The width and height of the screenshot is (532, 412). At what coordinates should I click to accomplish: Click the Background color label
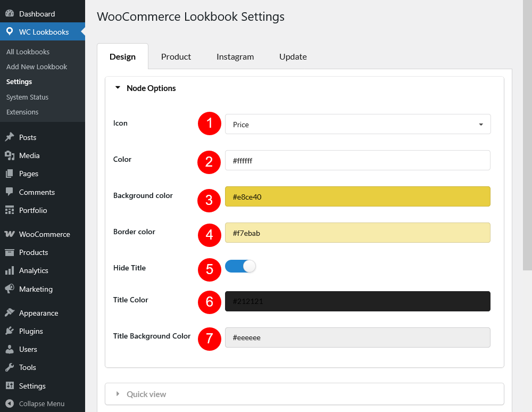click(143, 195)
